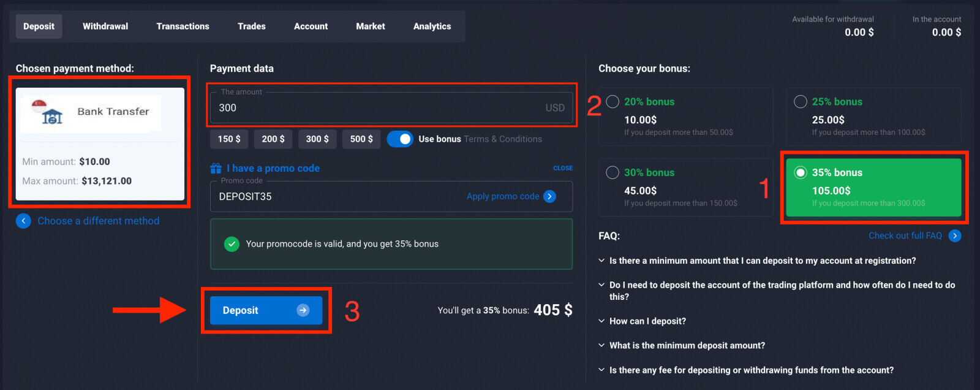Switch to the Analytics tab
Image resolution: width=980 pixels, height=390 pixels.
(432, 26)
